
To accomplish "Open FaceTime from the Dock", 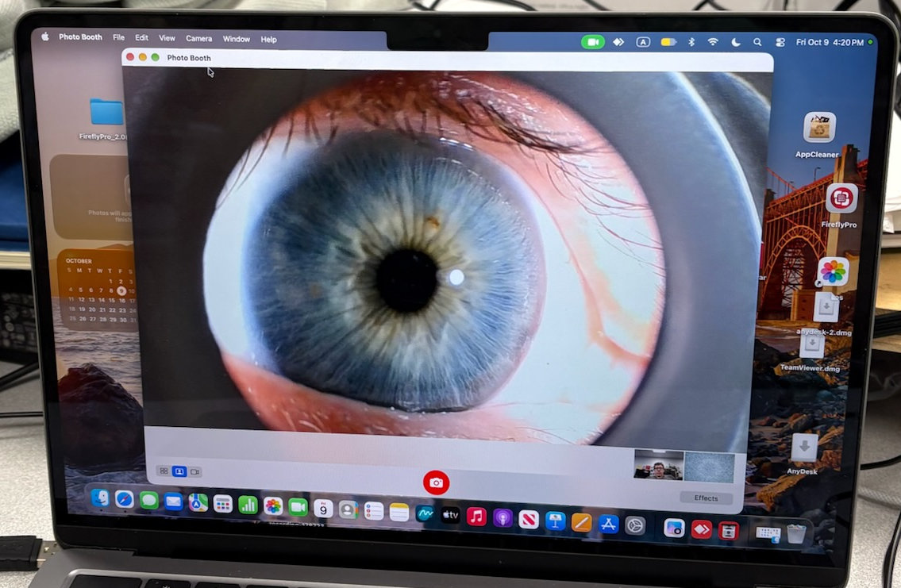I will point(298,507).
